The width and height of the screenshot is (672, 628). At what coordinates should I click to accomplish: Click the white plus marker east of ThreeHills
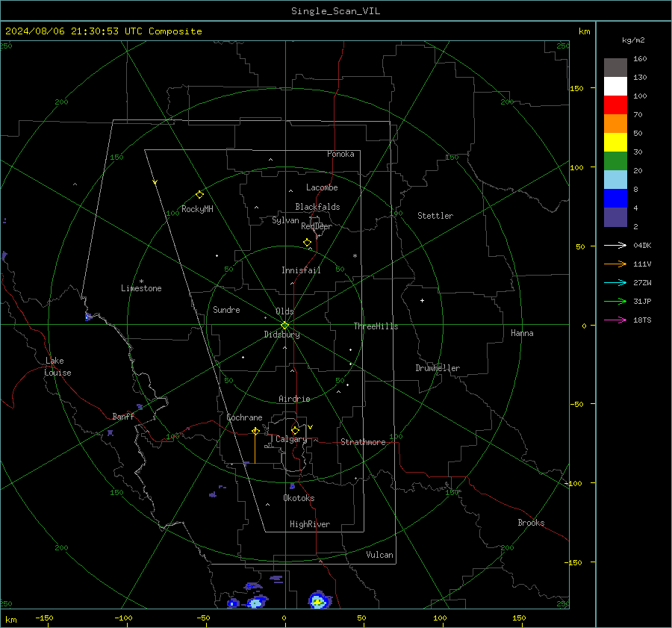pyautogui.click(x=422, y=300)
